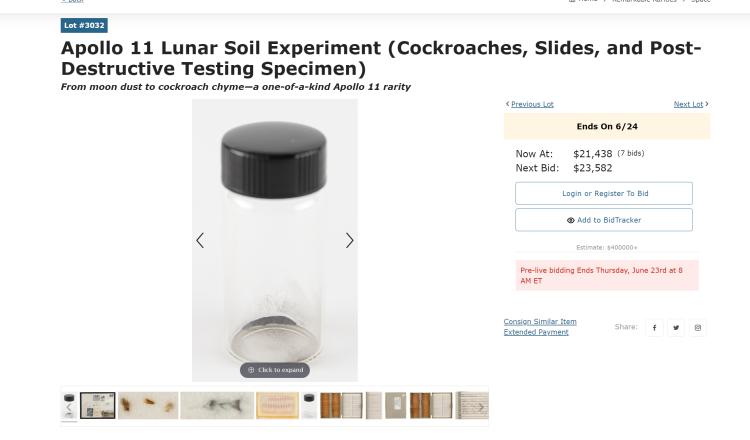Click the Lot #3032 badge
This screenshot has width=750, height=440.
point(84,25)
